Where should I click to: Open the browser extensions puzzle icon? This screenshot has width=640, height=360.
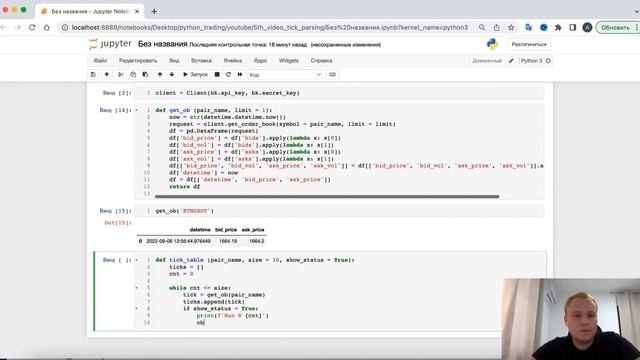coord(558,27)
